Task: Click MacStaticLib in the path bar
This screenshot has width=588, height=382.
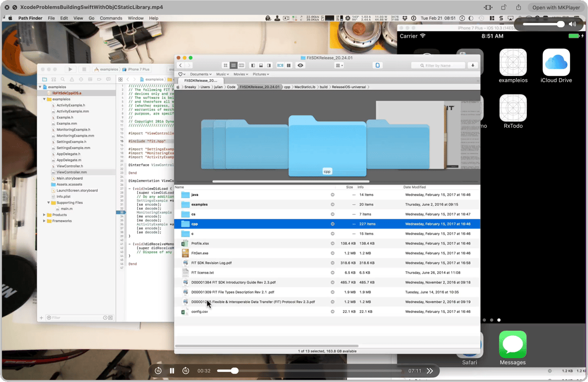Action: point(304,87)
